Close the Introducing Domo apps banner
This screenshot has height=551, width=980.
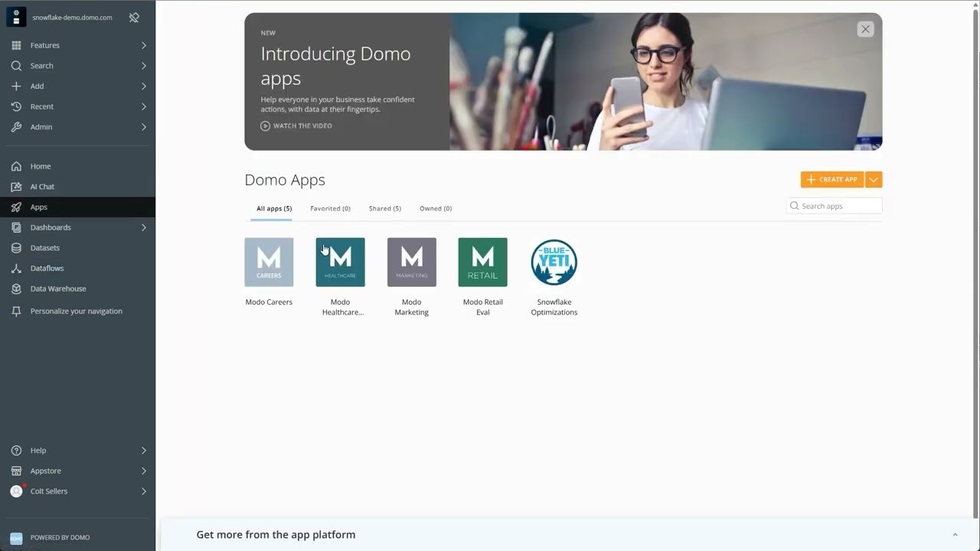pos(865,29)
